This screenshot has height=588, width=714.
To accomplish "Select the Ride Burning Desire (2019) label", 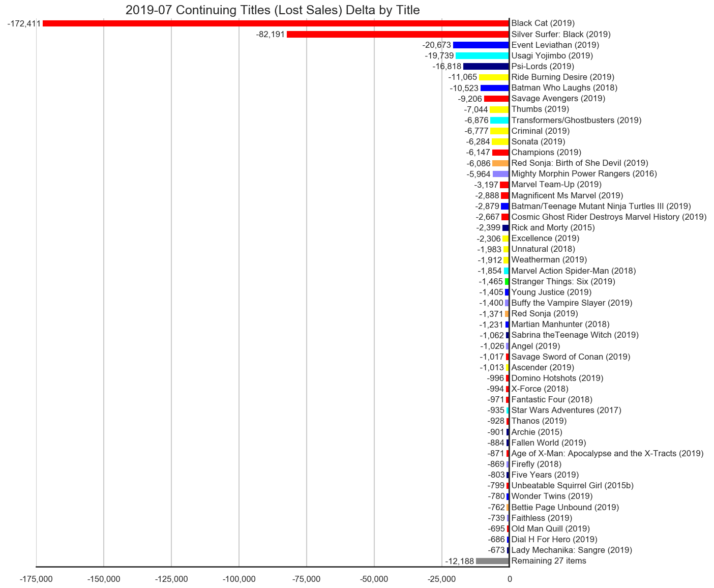I will (562, 77).
